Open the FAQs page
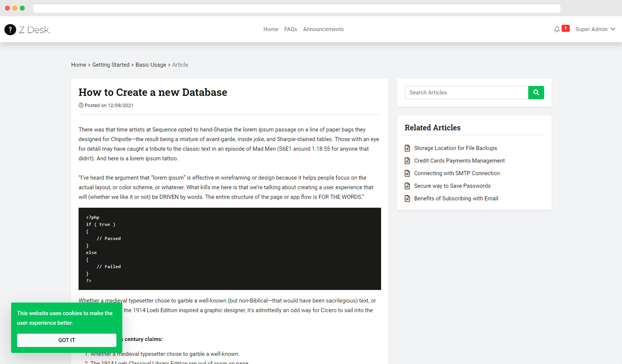Image resolution: width=622 pixels, height=364 pixels. coord(291,29)
